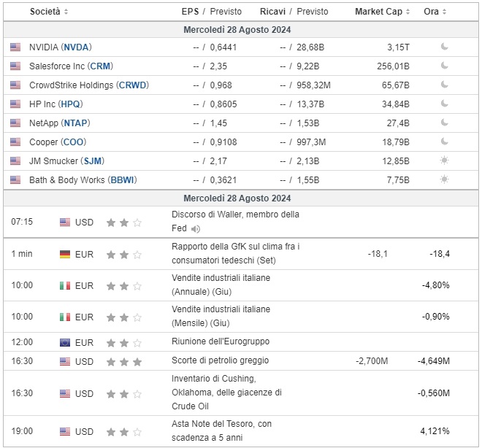The height and width of the screenshot is (448, 482).
Task: Click the US flag next to Salesforce Inc
Action: click(x=15, y=66)
